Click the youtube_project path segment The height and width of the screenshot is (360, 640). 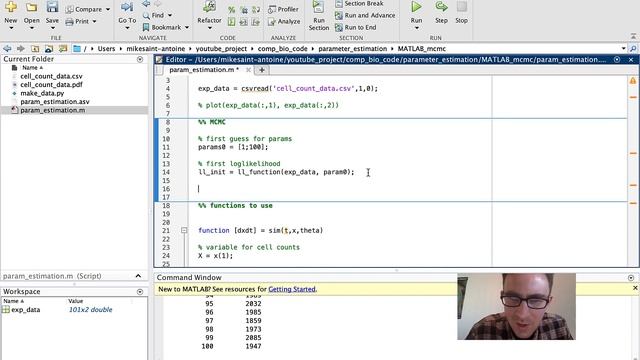tap(221, 49)
